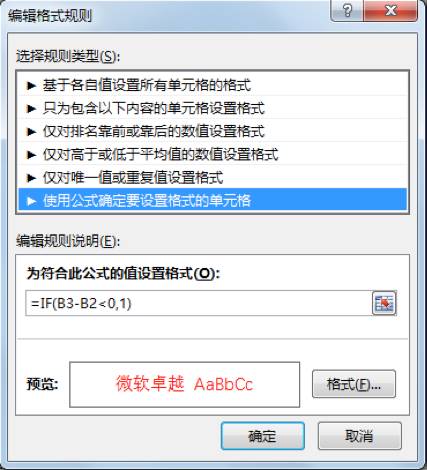Choose rule 仅对高于或低于平均值的数值设置格式

point(213,154)
